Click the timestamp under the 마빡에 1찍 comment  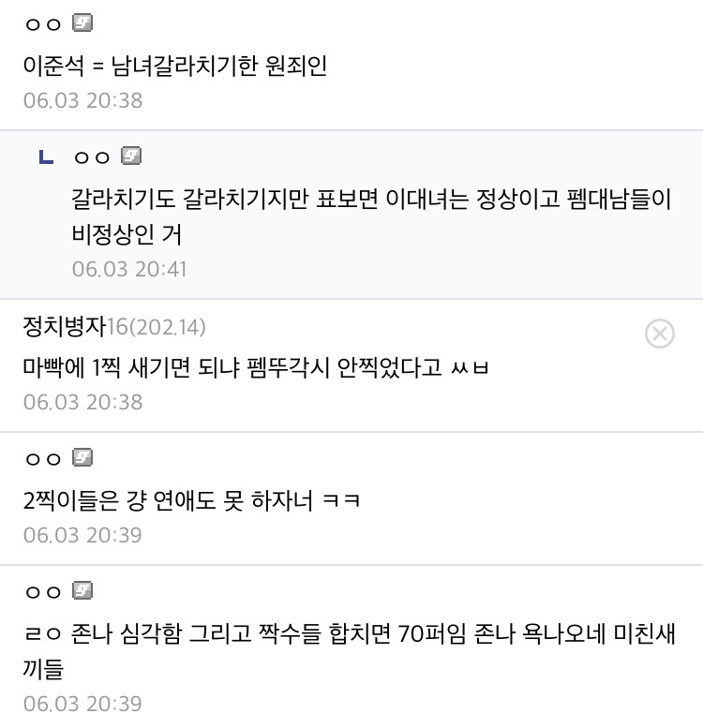tap(82, 402)
